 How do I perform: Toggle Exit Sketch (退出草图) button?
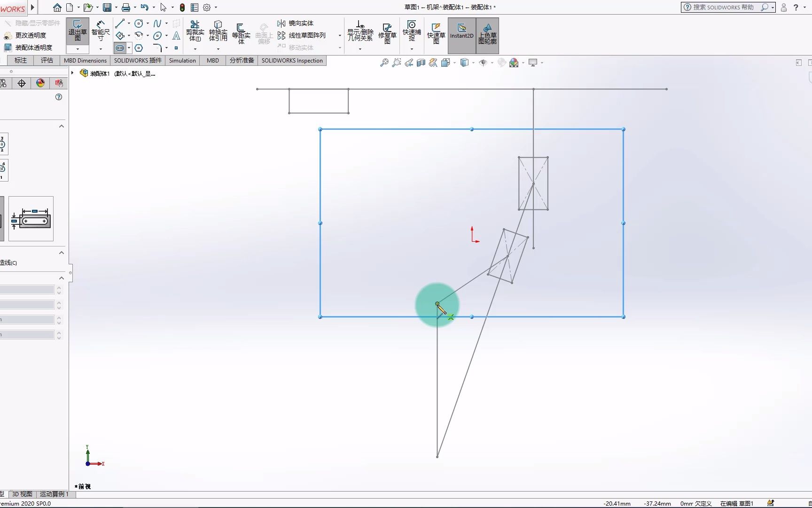78,31
